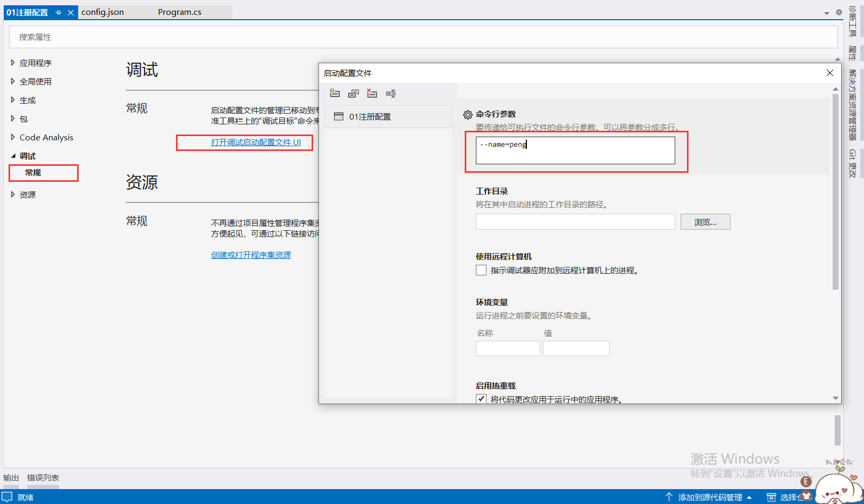
Task: Click the 环境变量 section label
Action: 492,302
